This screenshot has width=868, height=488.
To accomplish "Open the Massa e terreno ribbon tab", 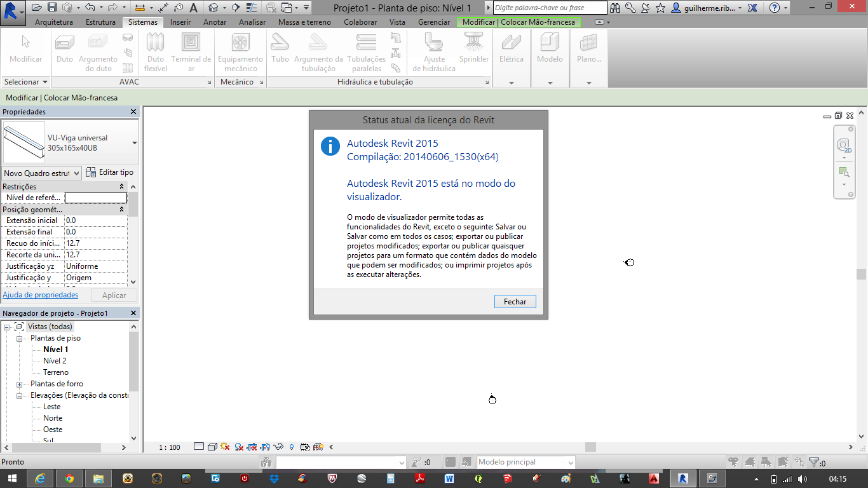I will [304, 22].
